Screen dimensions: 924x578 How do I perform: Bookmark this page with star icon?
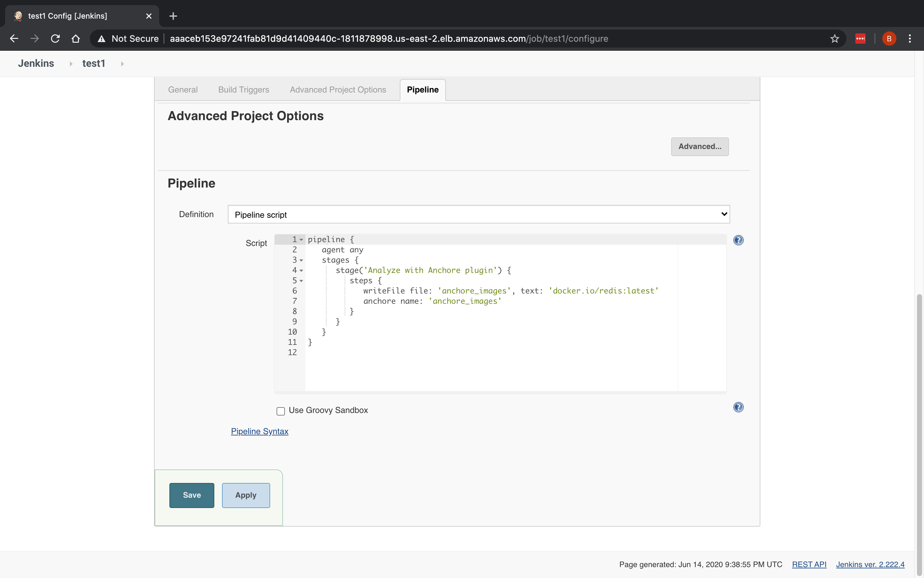(x=835, y=39)
